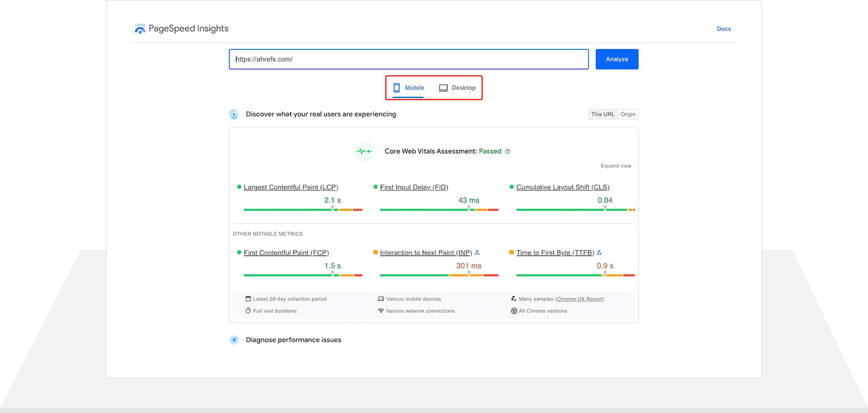Image resolution: width=868 pixels, height=413 pixels.
Task: Click the Chrome icon for All Chrome versions
Action: click(514, 311)
